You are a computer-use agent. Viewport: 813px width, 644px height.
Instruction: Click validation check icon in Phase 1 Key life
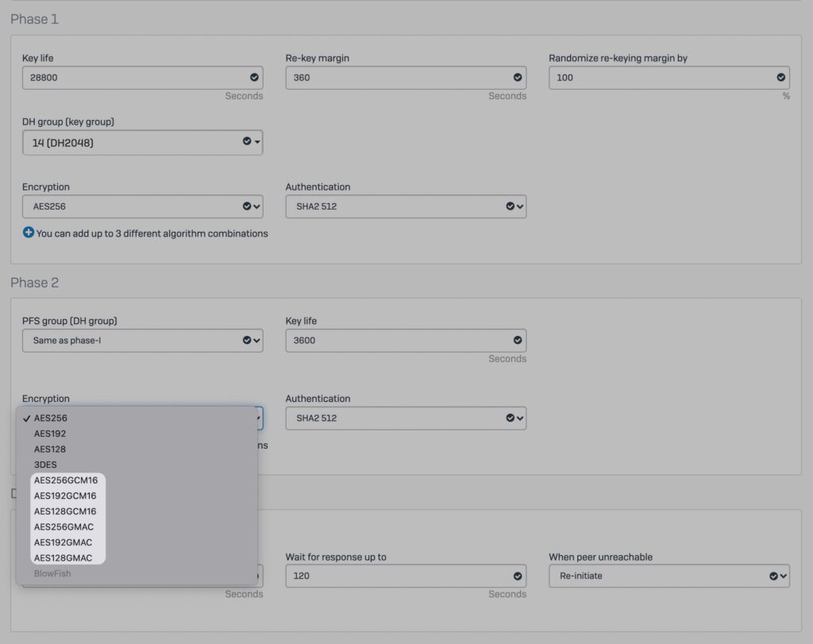click(254, 77)
